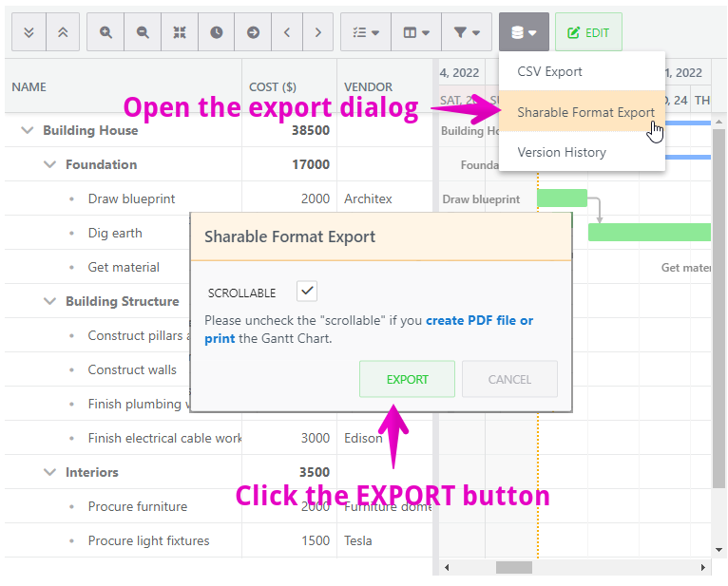Image resolution: width=728 pixels, height=586 pixels.
Task: Open the filter dropdown in the toolbar
Action: (467, 32)
